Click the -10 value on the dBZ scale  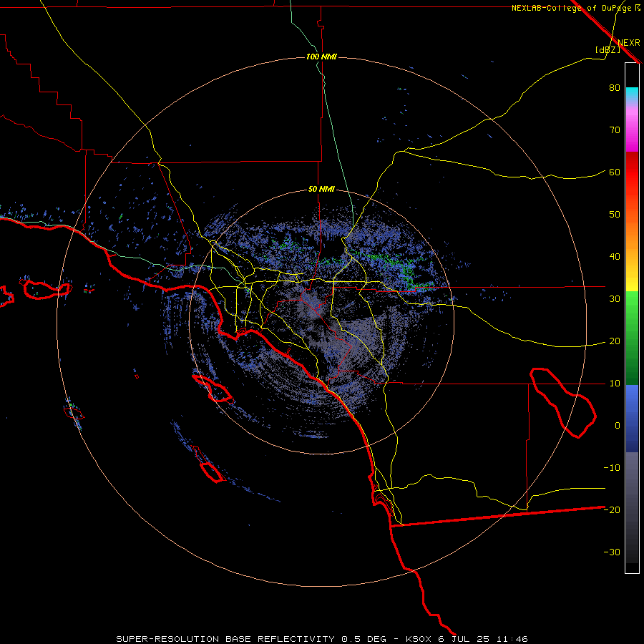tap(612, 468)
